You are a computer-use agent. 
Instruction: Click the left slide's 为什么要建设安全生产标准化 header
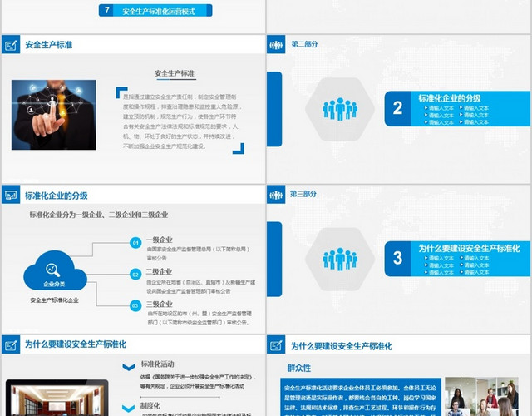76,344
